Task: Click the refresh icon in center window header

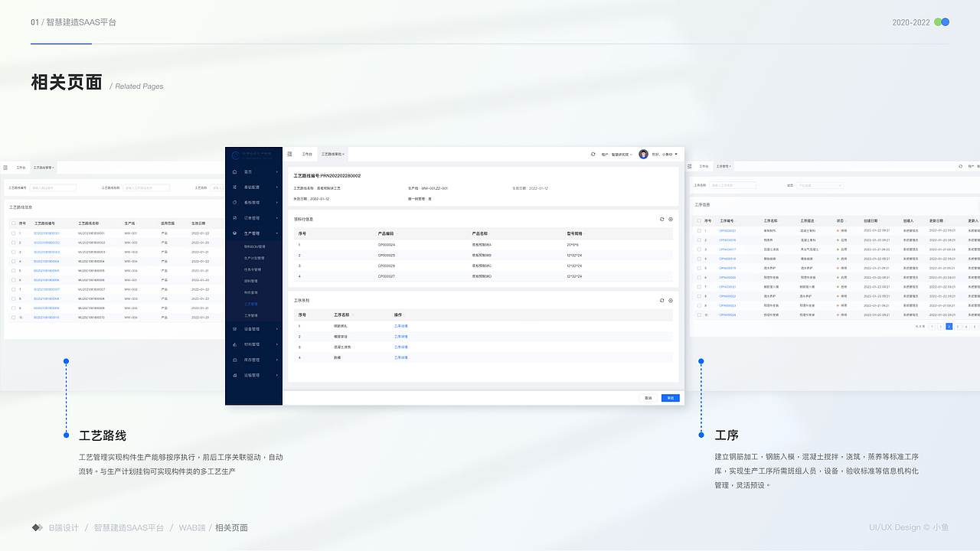Action: pos(593,154)
